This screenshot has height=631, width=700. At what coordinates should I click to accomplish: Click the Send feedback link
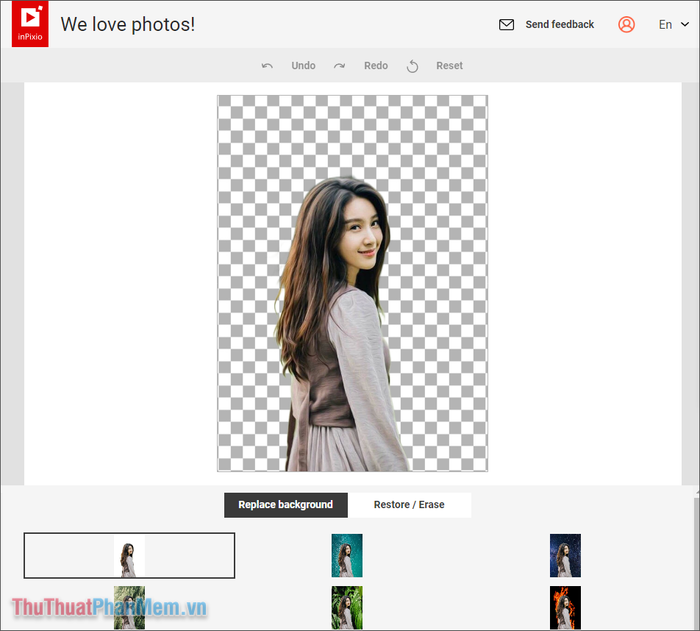(x=559, y=25)
